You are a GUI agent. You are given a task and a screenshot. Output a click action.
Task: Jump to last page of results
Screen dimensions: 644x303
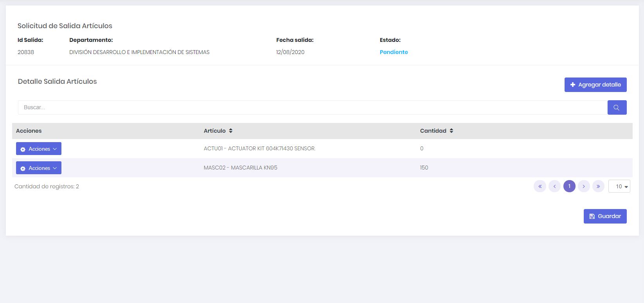[x=598, y=186]
